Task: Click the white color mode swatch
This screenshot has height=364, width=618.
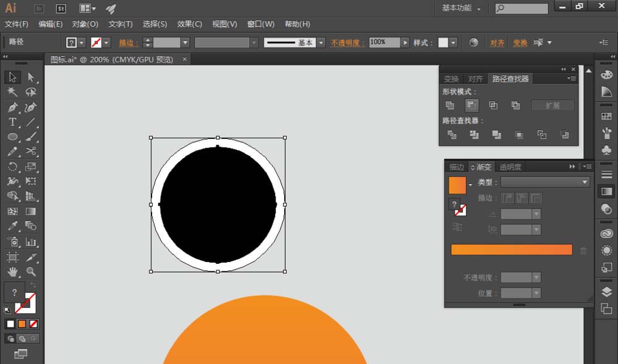Action: [11, 324]
